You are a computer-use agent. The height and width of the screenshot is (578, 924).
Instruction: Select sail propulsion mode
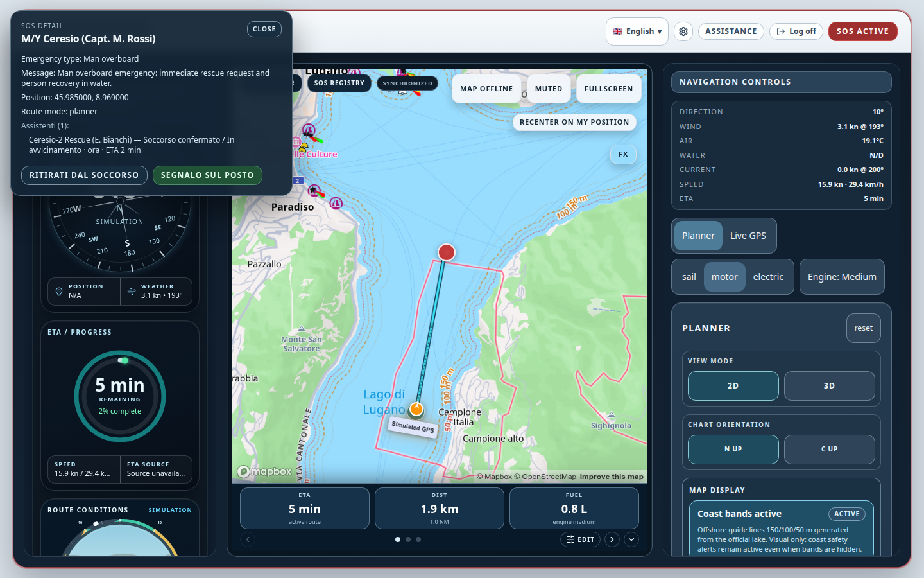click(x=689, y=277)
